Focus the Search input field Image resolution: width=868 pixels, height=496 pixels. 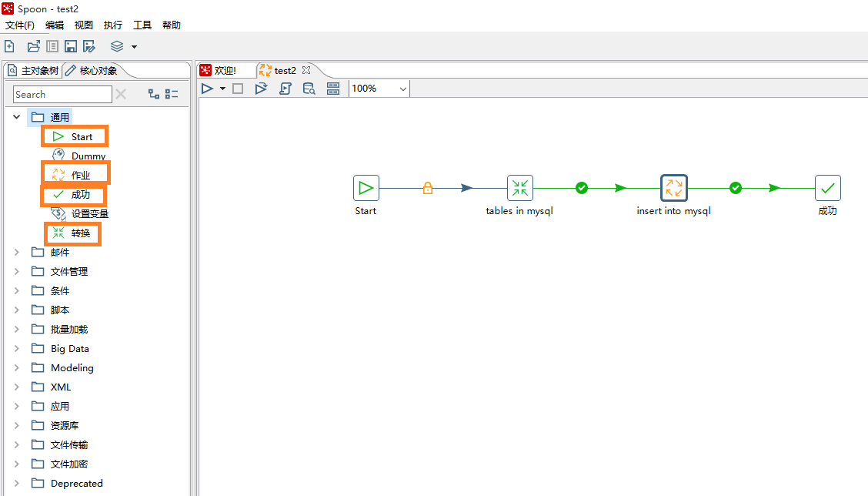62,95
